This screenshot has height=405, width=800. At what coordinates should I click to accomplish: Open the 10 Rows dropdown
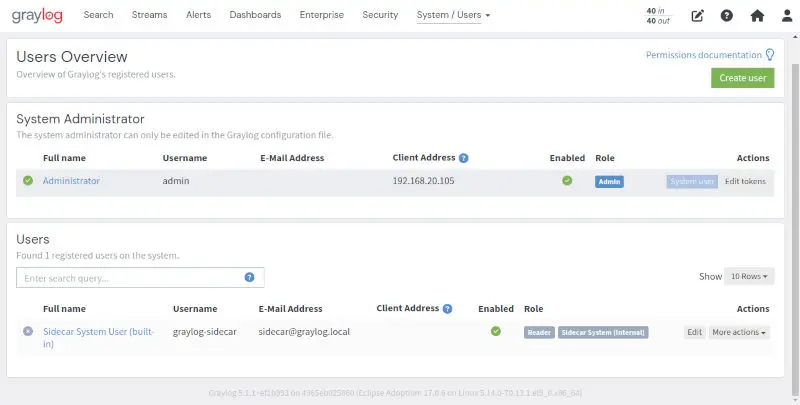tap(749, 276)
